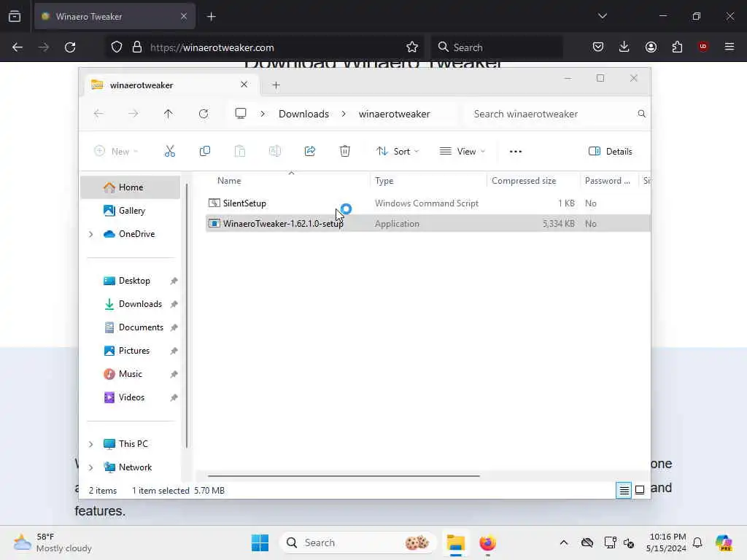This screenshot has width=747, height=560.
Task: Reload the Firefox page
Action: point(70,47)
